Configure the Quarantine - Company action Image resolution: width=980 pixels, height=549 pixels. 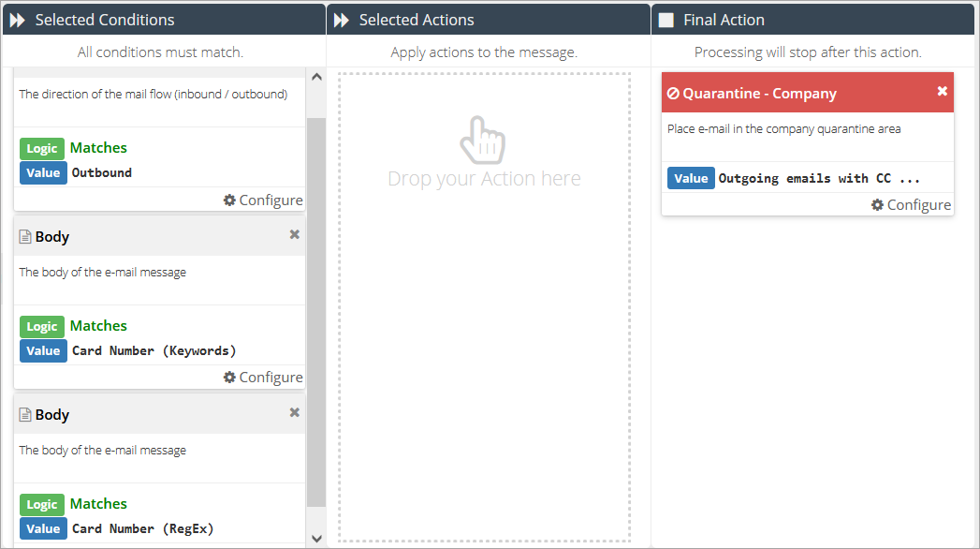tap(911, 204)
